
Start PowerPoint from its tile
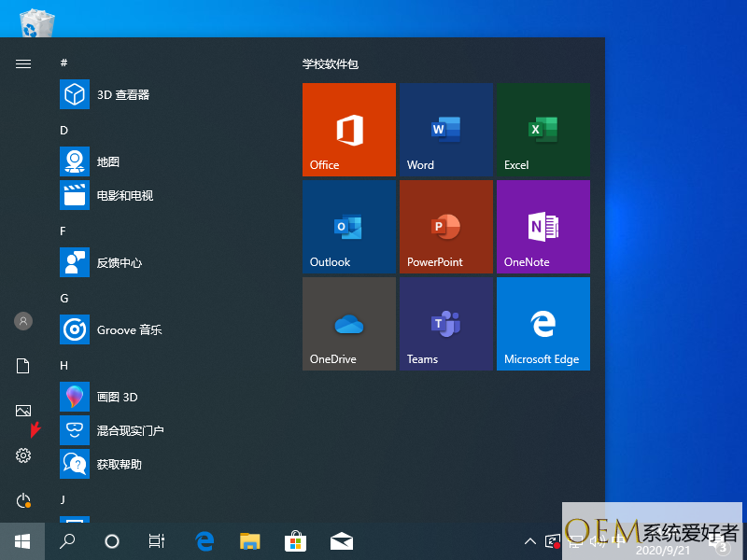[x=446, y=227]
